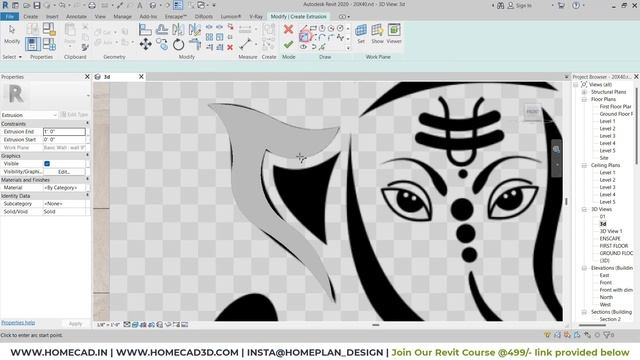Viewport: 640px width, 360px height.
Task: Click the Extrusion Start value field
Action: (x=64, y=140)
